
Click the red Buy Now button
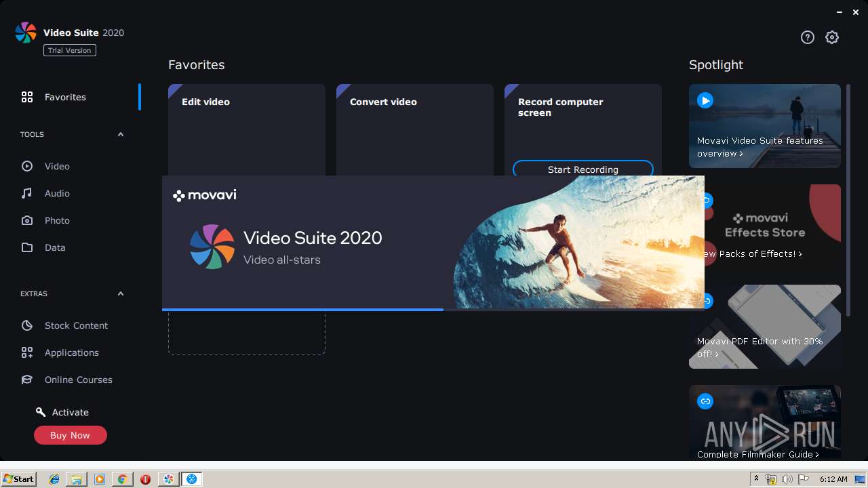pos(71,435)
